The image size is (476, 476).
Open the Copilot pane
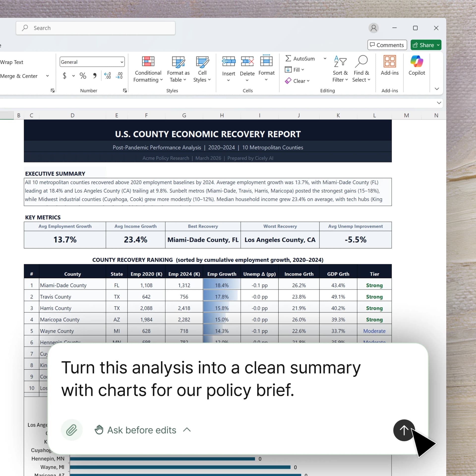coord(416,67)
